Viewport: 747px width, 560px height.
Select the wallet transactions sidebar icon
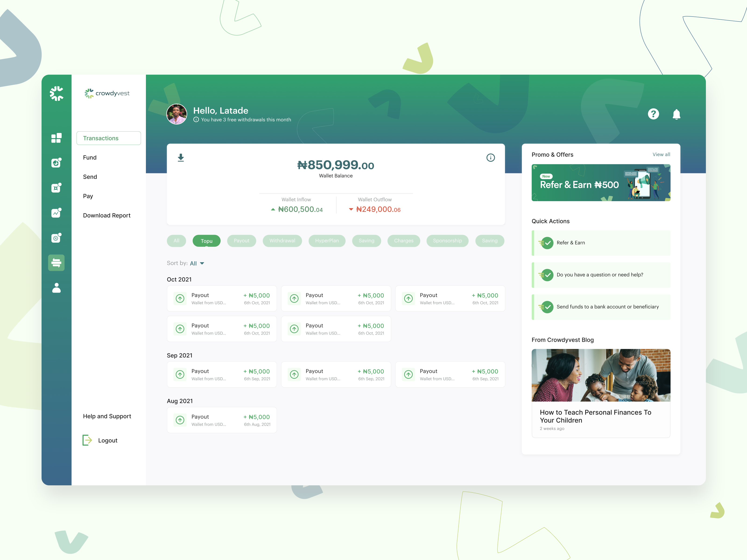click(x=56, y=262)
